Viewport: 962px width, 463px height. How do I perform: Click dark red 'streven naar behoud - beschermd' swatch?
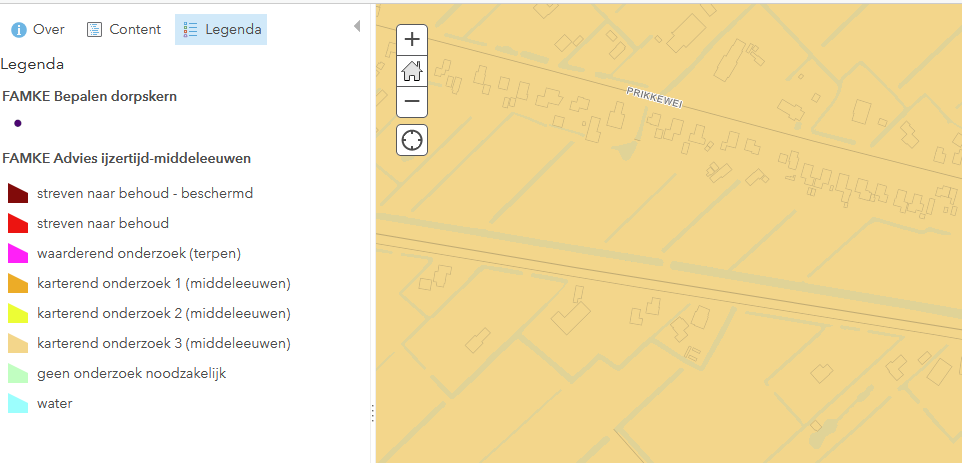(x=18, y=193)
